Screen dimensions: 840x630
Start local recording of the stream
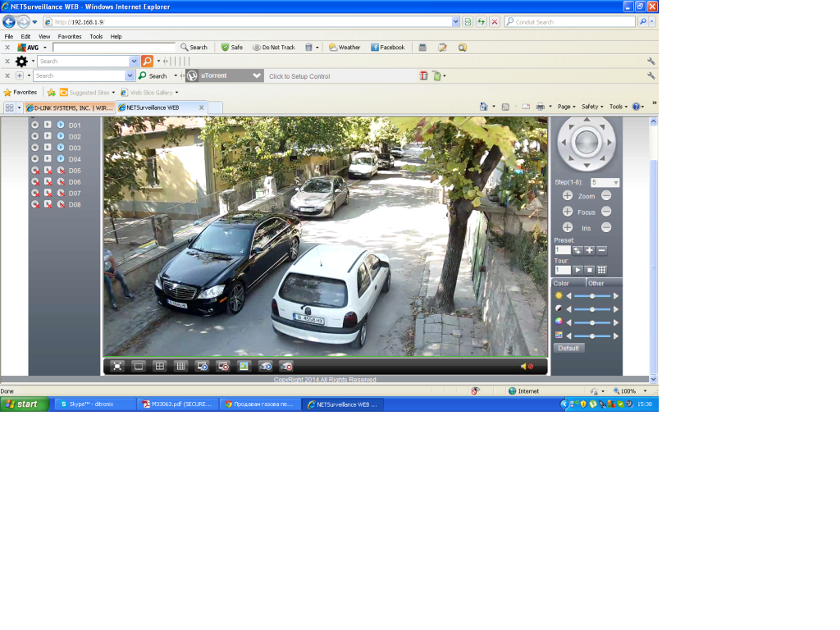coord(266,367)
